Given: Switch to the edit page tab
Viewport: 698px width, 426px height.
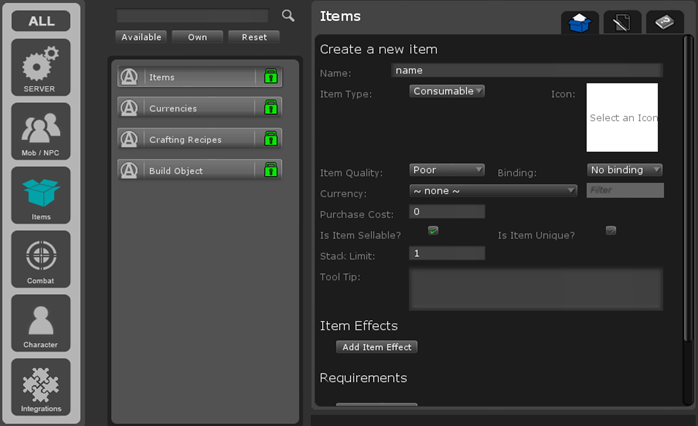Looking at the screenshot, I should (622, 22).
